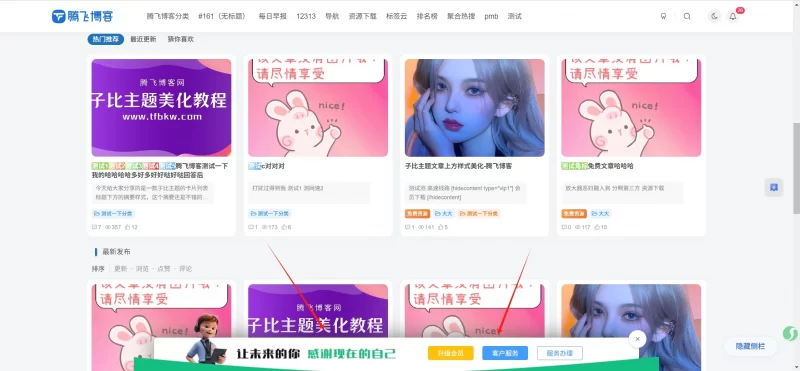The image size is (800, 371).
Task: Sort latest posts by 评论
Action: point(185,269)
